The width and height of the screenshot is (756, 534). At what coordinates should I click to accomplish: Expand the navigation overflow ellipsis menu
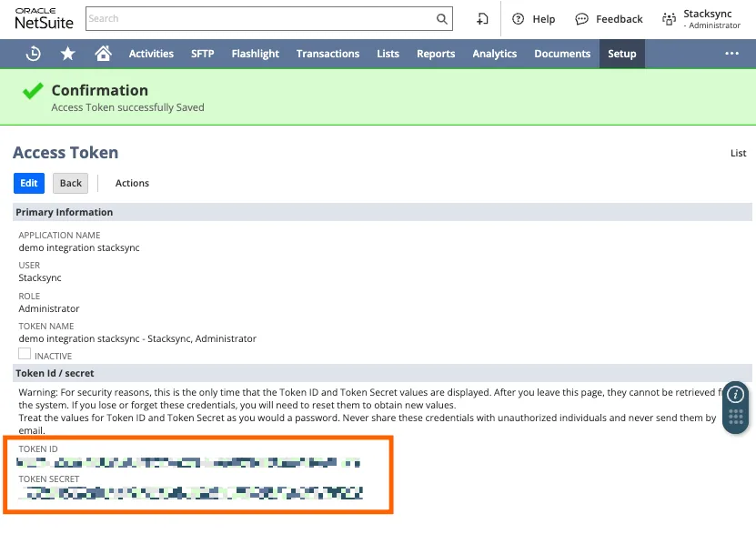pos(732,54)
